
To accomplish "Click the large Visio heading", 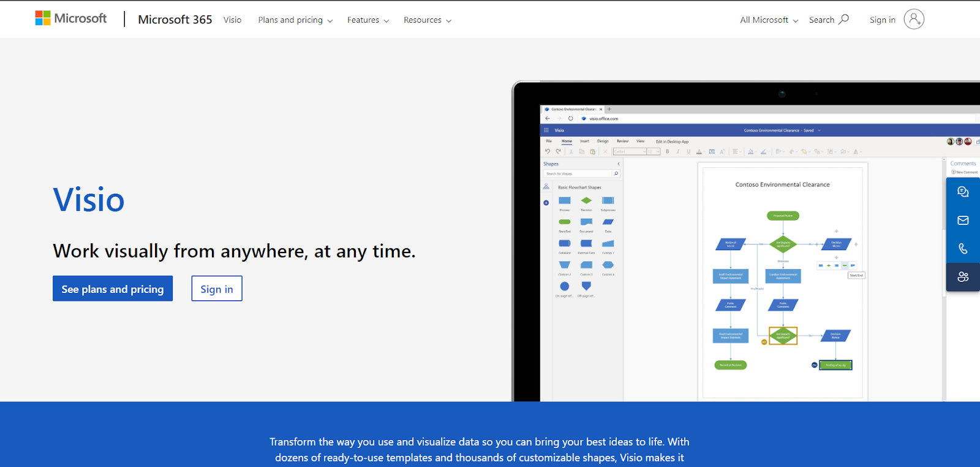I will point(89,200).
